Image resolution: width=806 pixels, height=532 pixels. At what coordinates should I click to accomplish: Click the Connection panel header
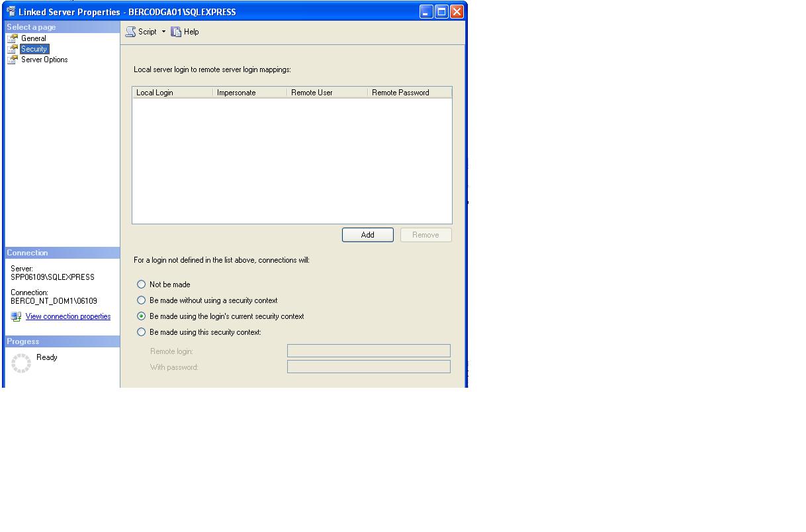(x=62, y=253)
